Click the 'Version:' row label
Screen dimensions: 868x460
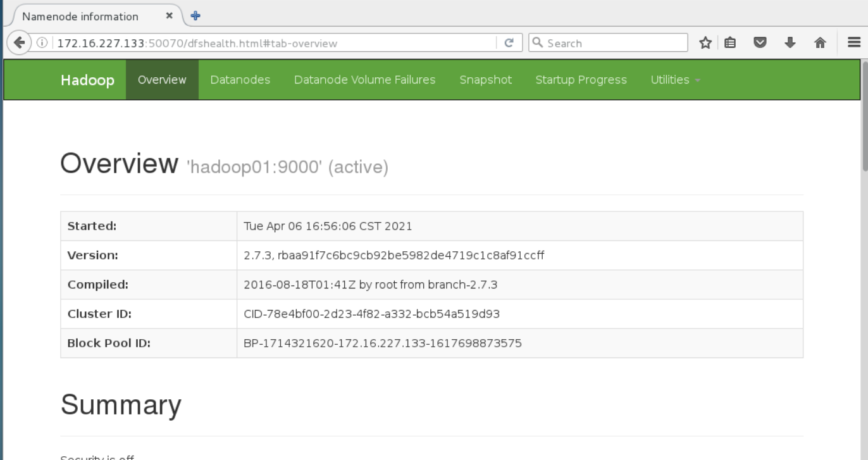92,255
